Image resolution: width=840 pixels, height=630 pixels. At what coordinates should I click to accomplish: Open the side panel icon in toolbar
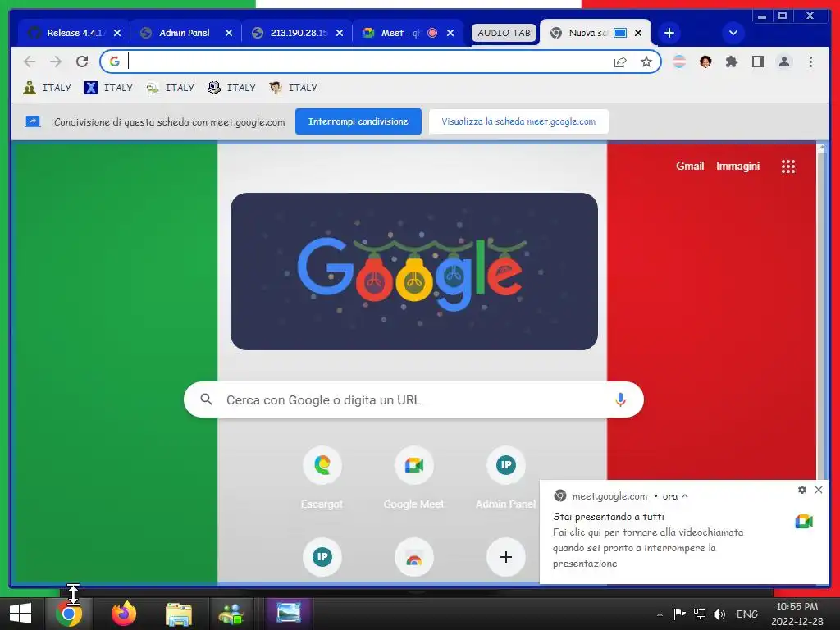(757, 62)
